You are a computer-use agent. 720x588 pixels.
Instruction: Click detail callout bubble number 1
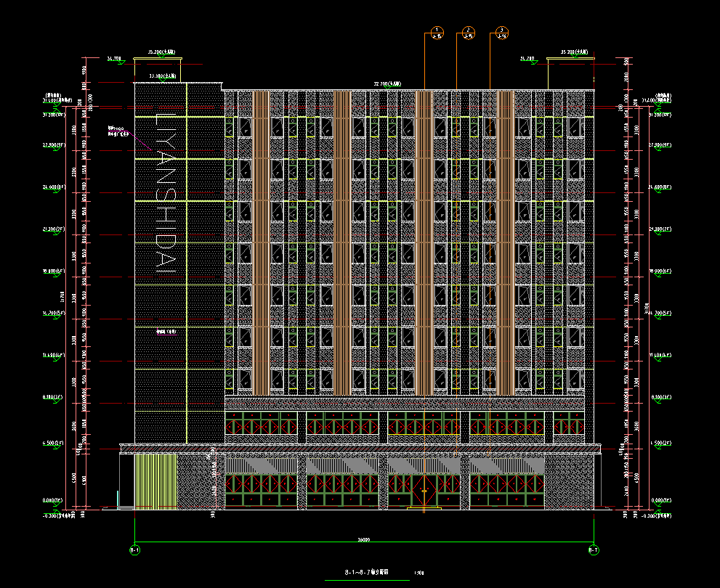click(437, 31)
